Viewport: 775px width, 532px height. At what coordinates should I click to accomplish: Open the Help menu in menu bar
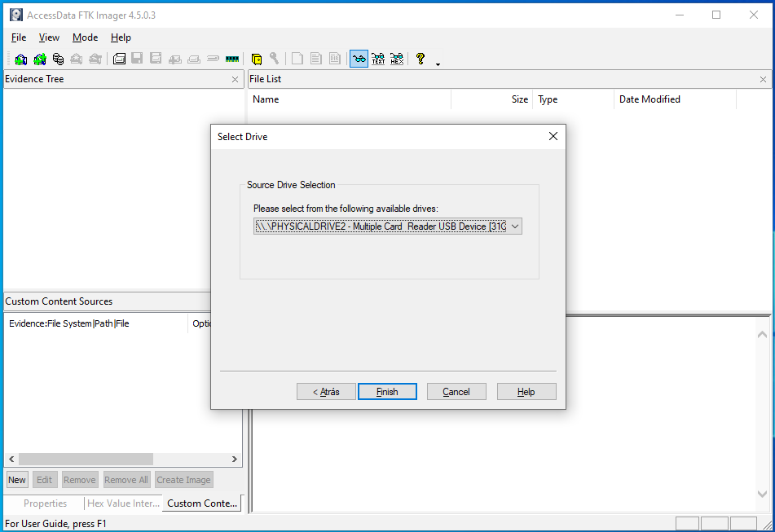coord(121,37)
